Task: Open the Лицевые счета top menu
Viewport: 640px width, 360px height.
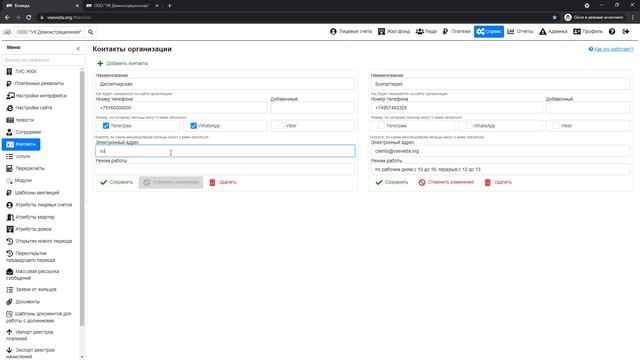Action: click(x=351, y=31)
